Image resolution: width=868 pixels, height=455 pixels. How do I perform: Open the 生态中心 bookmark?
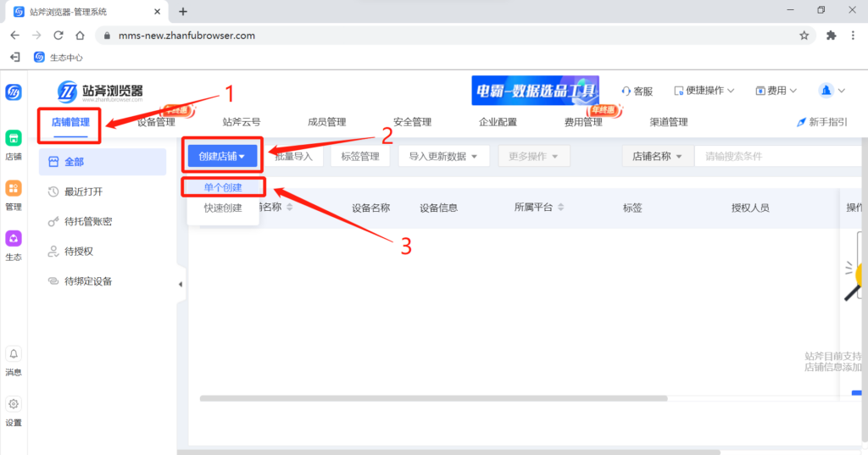click(58, 57)
